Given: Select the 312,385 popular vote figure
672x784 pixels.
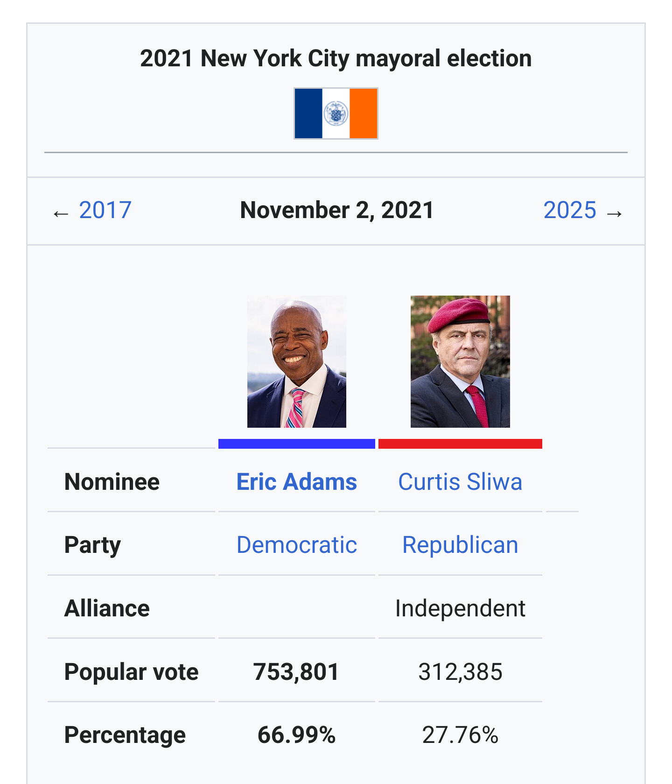Looking at the screenshot, I should [460, 672].
